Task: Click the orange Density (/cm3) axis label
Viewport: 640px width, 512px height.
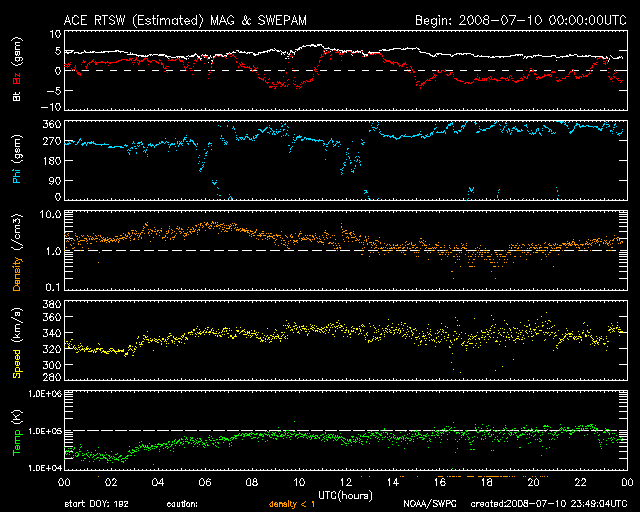Action: (x=16, y=250)
